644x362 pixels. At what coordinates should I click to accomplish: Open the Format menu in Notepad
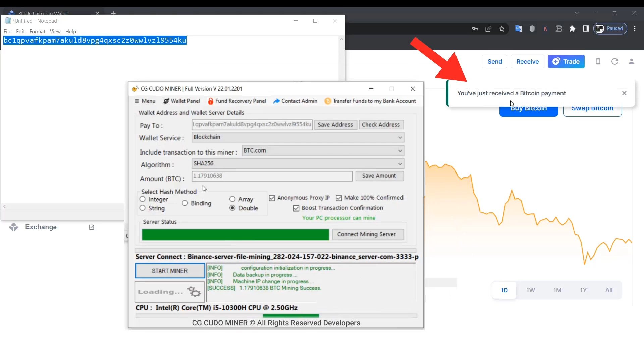(x=37, y=31)
